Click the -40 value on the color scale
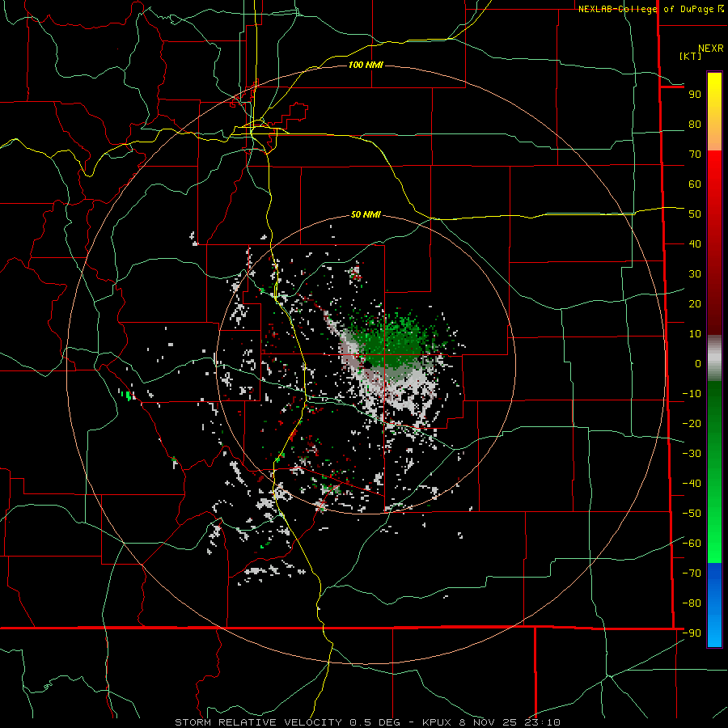The image size is (728, 728). pos(692,484)
